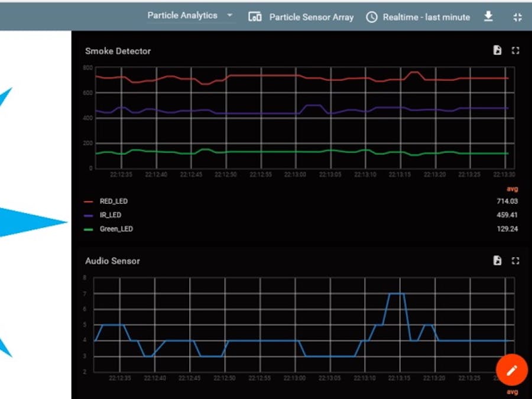This screenshot has width=532, height=399.
Task: Export Audio Sensor widget data icon
Action: click(497, 261)
